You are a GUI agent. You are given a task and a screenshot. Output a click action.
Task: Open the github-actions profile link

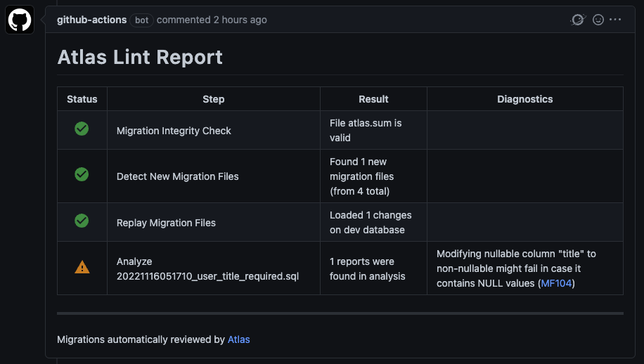click(x=91, y=20)
